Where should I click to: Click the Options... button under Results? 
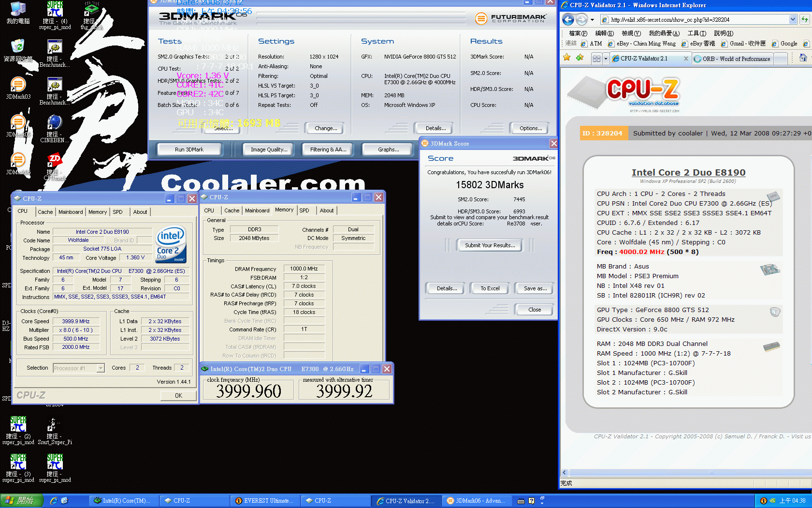coord(531,128)
